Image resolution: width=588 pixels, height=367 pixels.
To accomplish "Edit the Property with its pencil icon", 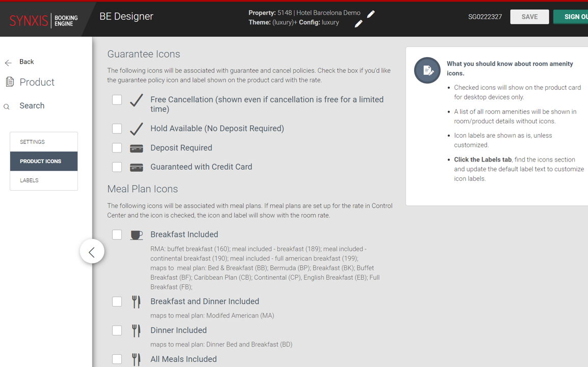I will [x=371, y=14].
